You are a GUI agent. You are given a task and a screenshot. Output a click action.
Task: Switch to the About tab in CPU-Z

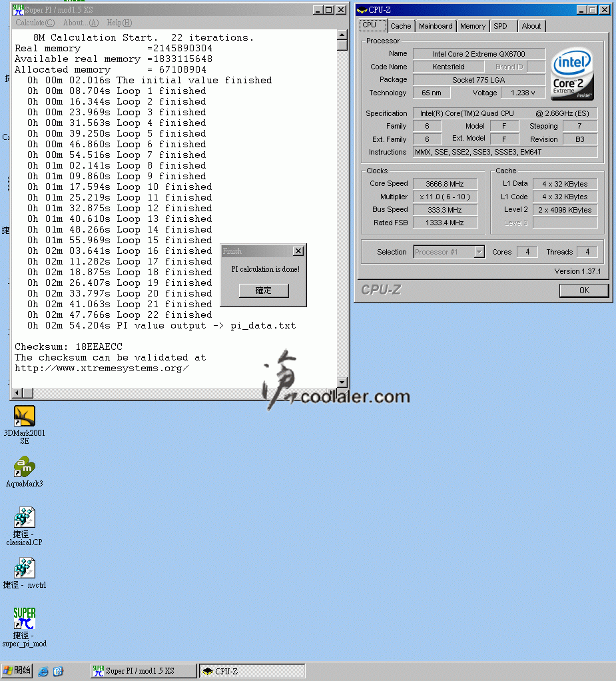(x=531, y=26)
